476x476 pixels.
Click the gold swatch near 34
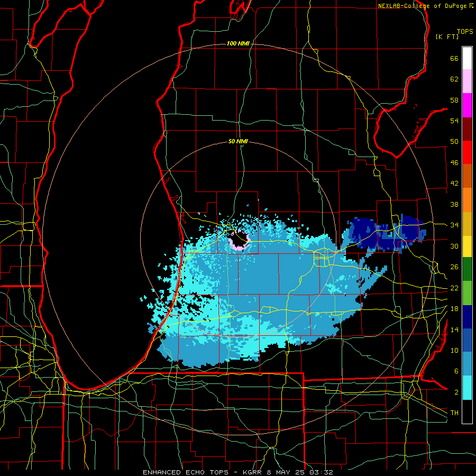pos(467,224)
